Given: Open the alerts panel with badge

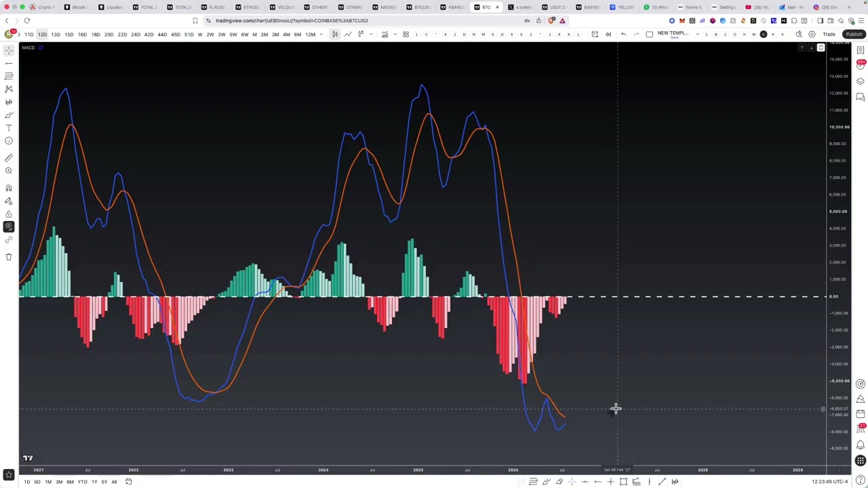Looking at the screenshot, I should coord(860,65).
